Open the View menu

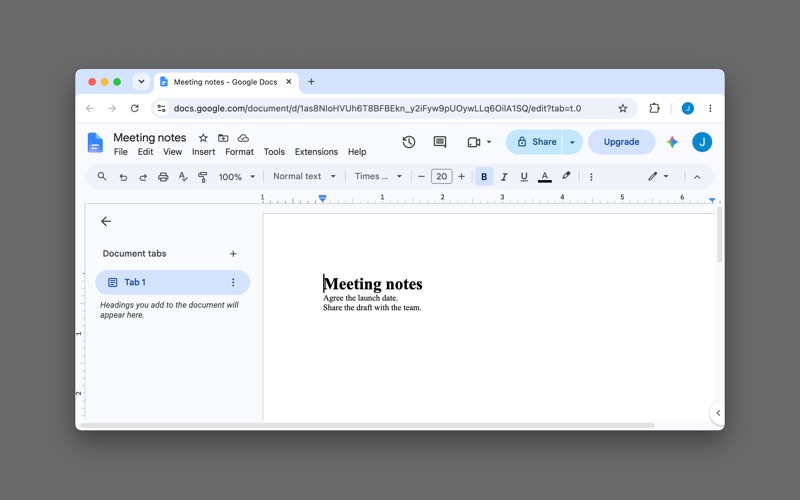pos(172,152)
